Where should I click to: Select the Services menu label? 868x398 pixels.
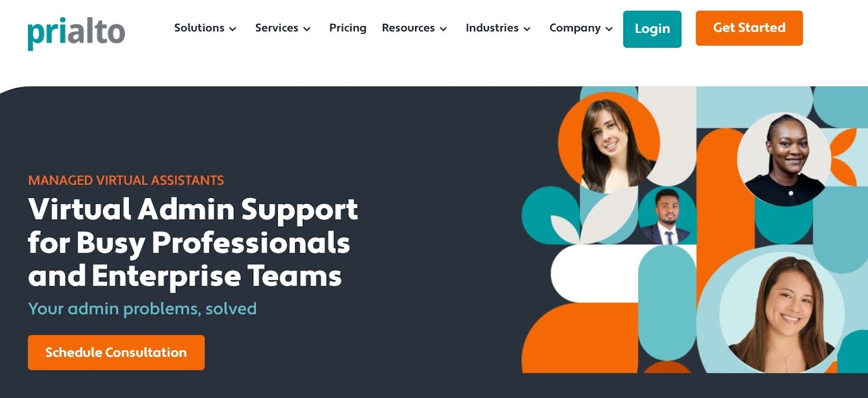click(277, 28)
